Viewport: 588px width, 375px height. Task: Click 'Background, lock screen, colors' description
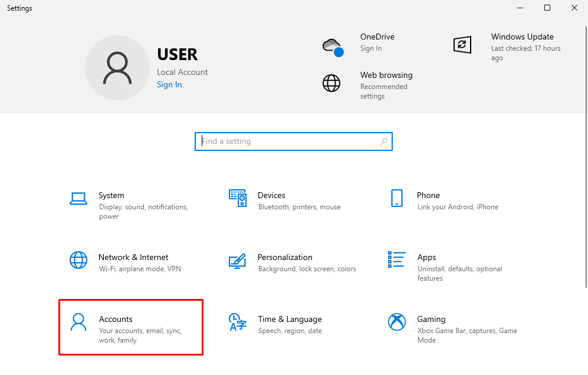[x=307, y=269]
